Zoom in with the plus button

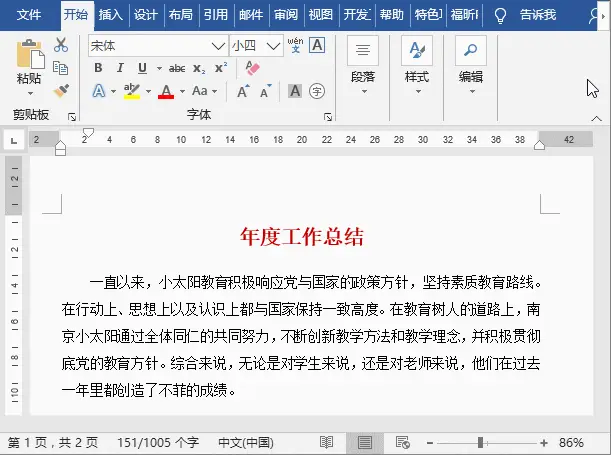544,443
